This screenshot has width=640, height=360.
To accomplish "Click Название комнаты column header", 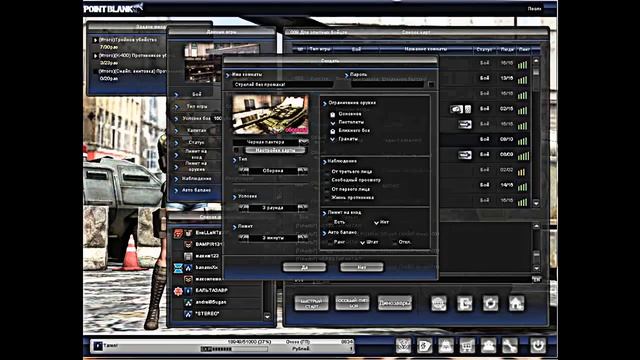I will [426, 49].
